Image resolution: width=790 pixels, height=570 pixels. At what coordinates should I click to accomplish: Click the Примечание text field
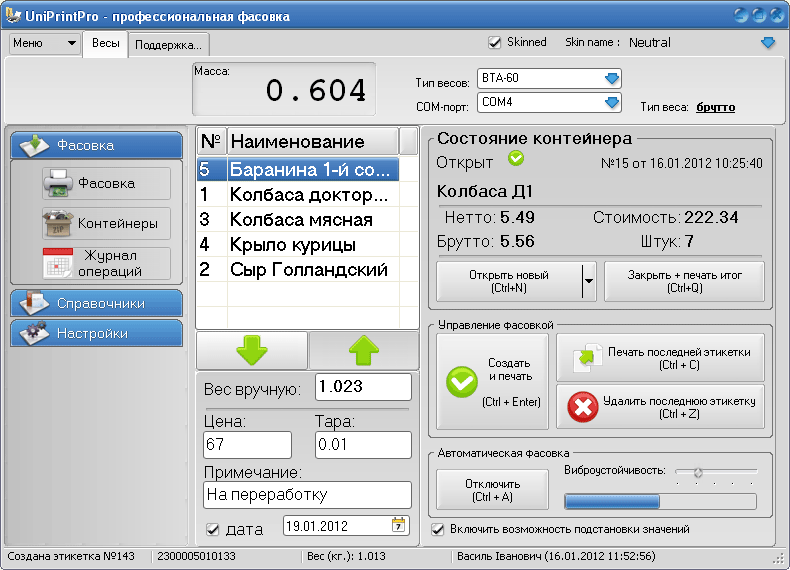coord(307,495)
